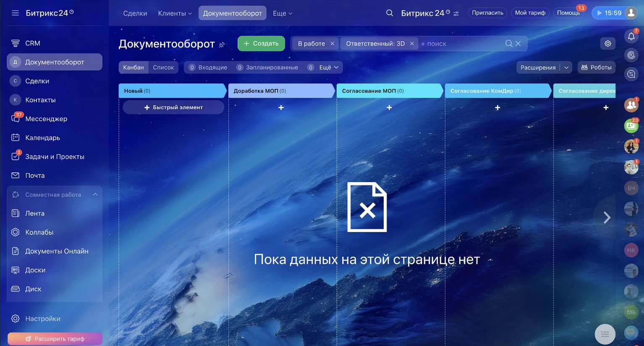Open notifications bell icon
The width and height of the screenshot is (644, 346).
tap(631, 36)
